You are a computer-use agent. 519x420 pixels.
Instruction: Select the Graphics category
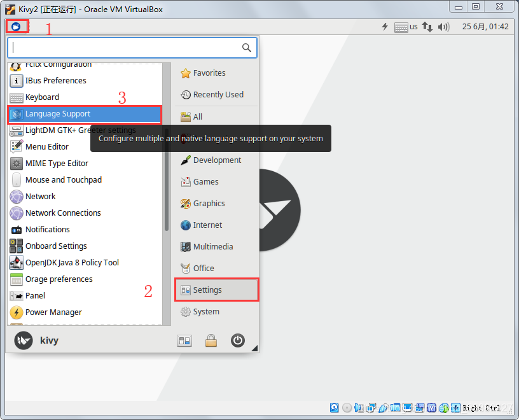pyautogui.click(x=216, y=204)
